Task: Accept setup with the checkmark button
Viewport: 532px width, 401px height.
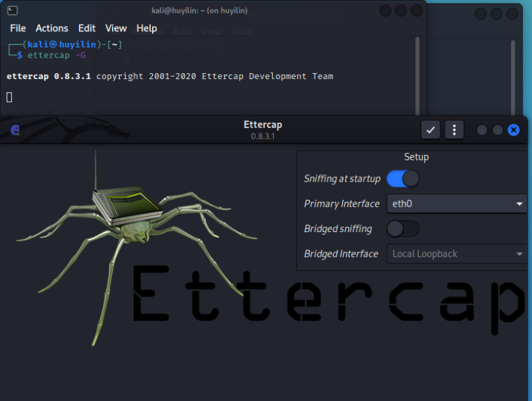Action: coord(431,129)
